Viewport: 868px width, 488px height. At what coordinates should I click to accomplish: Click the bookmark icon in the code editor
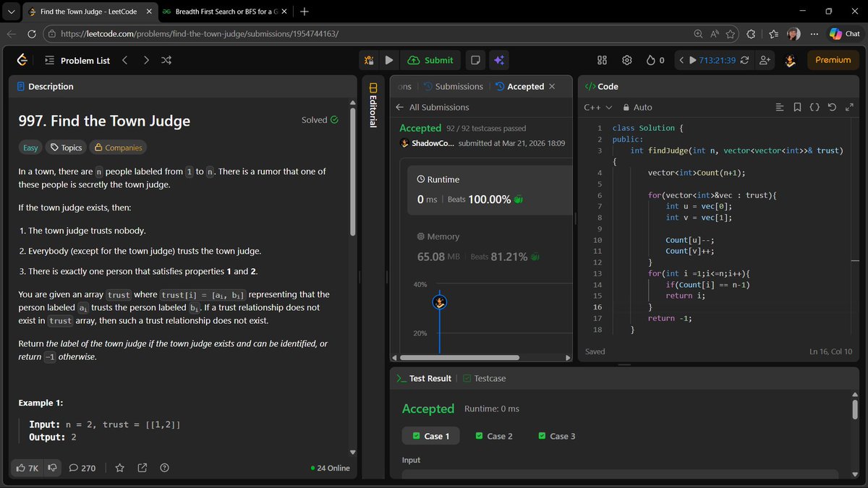pyautogui.click(x=797, y=107)
